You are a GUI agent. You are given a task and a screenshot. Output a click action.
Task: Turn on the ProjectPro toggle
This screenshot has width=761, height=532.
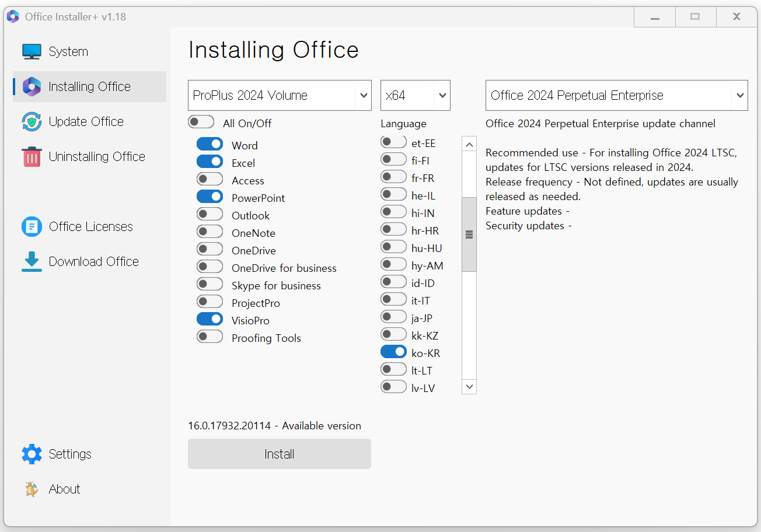(x=210, y=301)
